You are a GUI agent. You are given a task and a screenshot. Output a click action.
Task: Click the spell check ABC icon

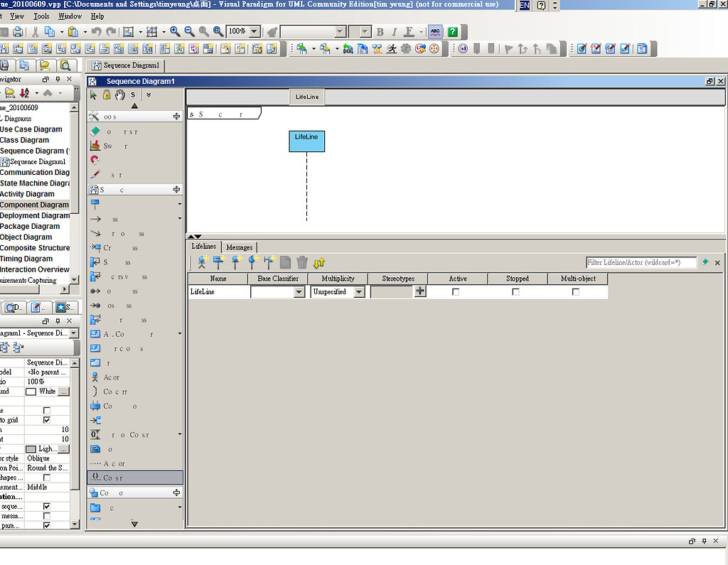435,31
